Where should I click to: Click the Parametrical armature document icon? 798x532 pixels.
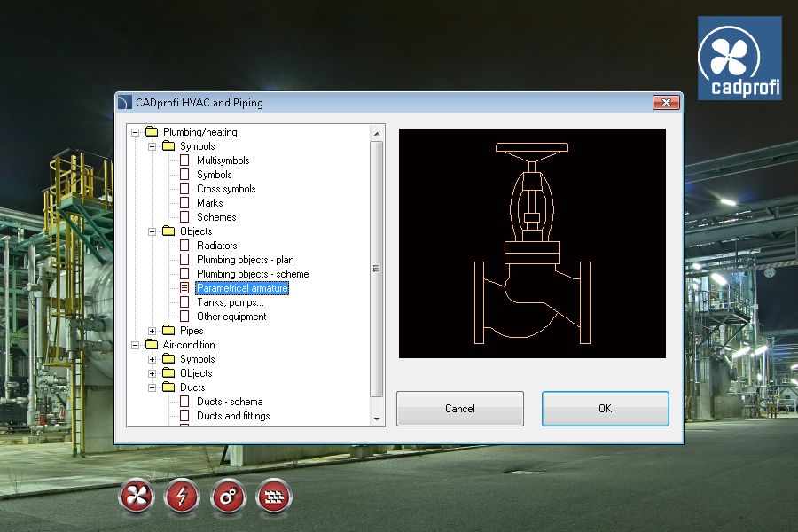pyautogui.click(x=184, y=288)
